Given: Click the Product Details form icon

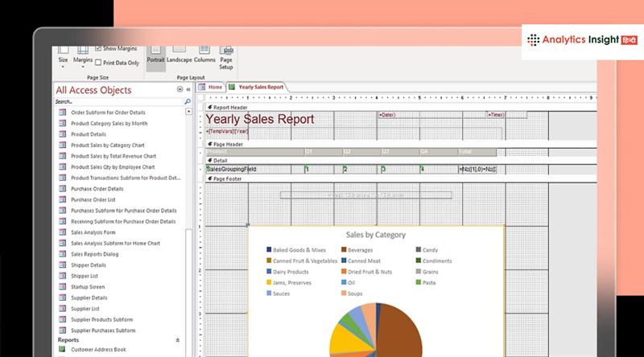Looking at the screenshot, I should click(x=63, y=134).
